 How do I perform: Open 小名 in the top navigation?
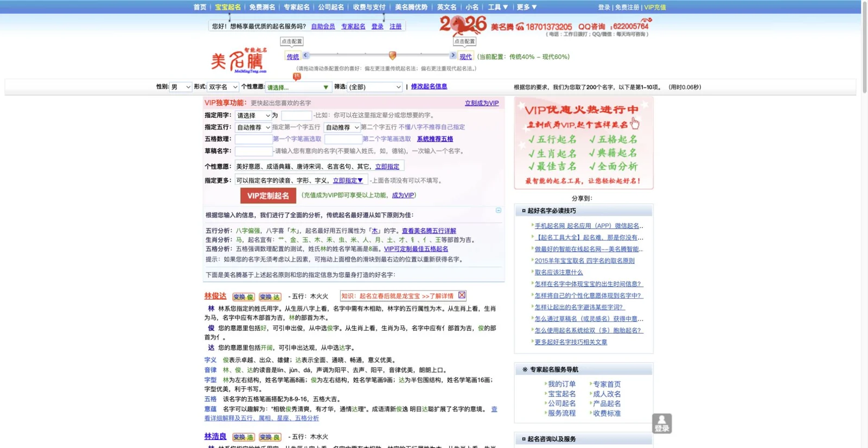point(472,7)
